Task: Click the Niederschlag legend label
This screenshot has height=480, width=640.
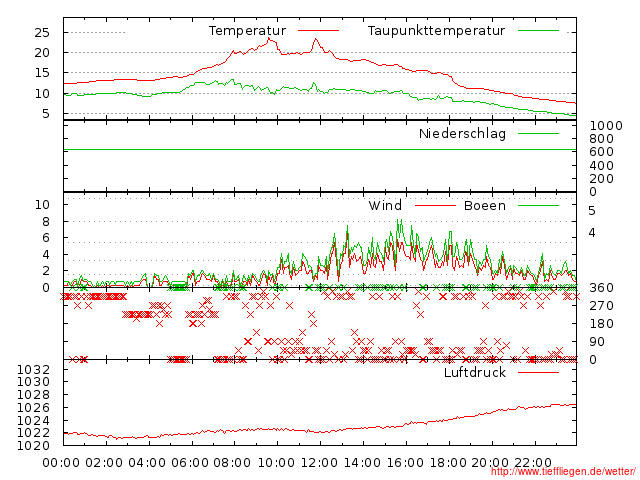Action: tap(462, 133)
